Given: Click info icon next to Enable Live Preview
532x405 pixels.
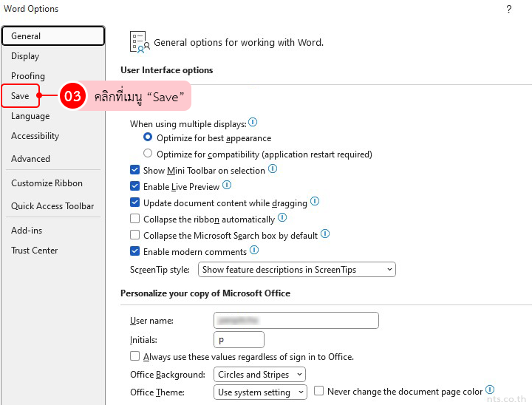Looking at the screenshot, I should click(227, 186).
